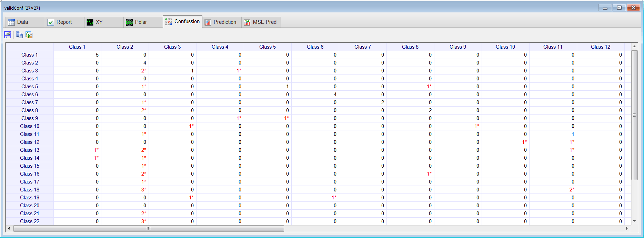Select the Class 17 row header

tap(30, 182)
